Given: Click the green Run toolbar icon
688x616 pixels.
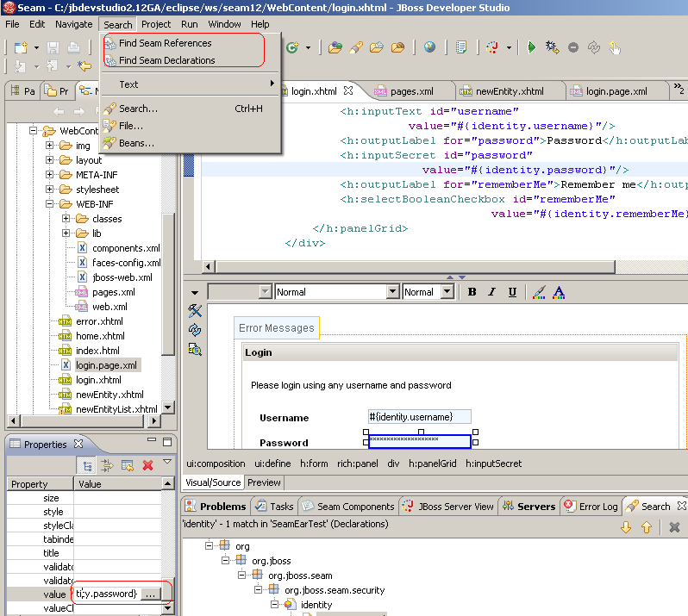Looking at the screenshot, I should (x=532, y=47).
